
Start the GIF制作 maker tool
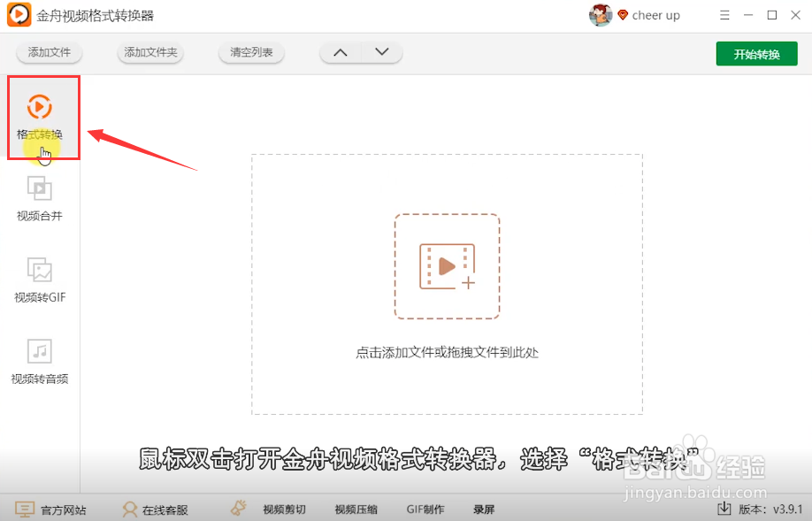425,509
